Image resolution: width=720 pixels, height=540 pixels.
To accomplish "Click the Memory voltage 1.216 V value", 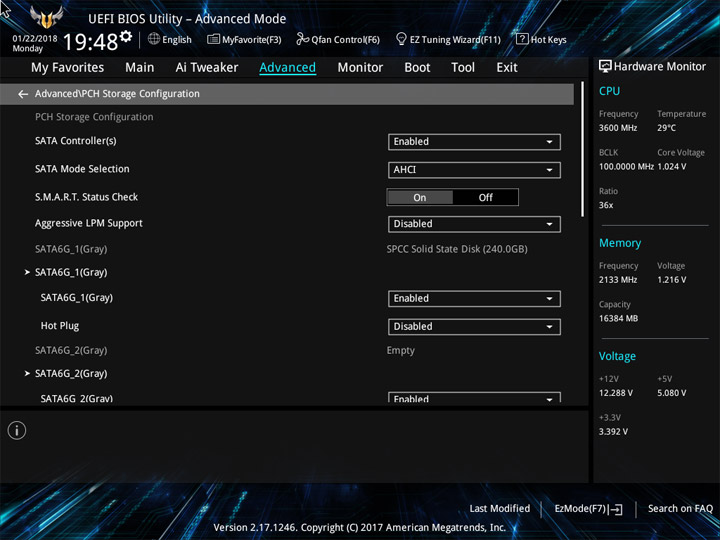I will point(672,280).
